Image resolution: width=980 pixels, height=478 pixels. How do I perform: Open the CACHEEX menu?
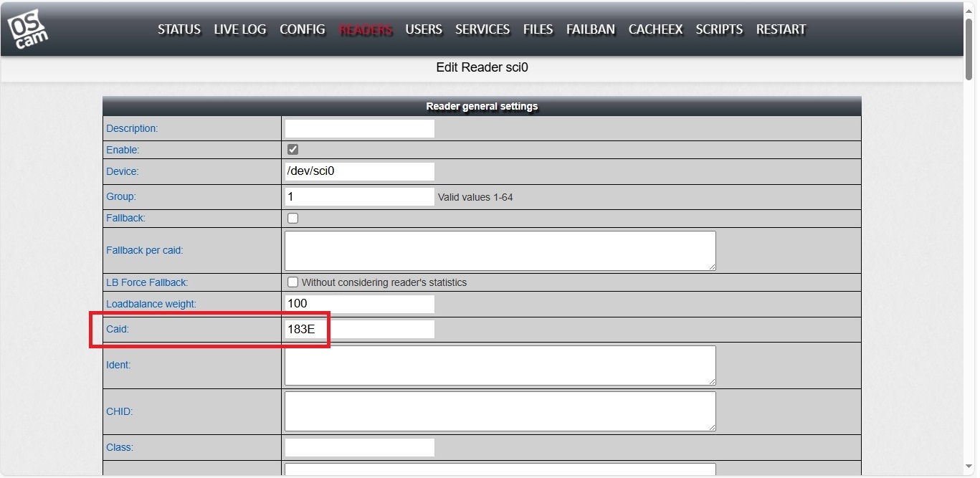pyautogui.click(x=655, y=29)
